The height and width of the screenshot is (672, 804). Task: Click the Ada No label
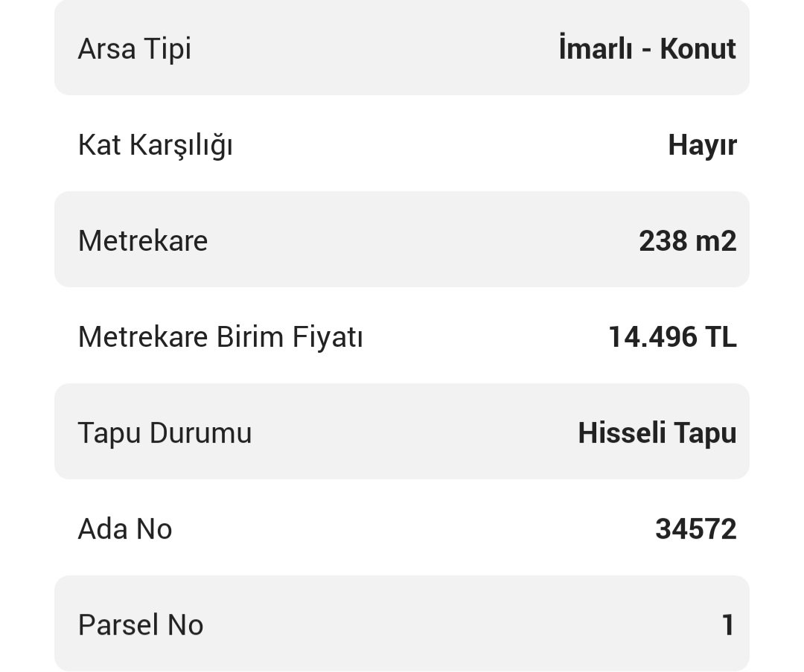(125, 529)
